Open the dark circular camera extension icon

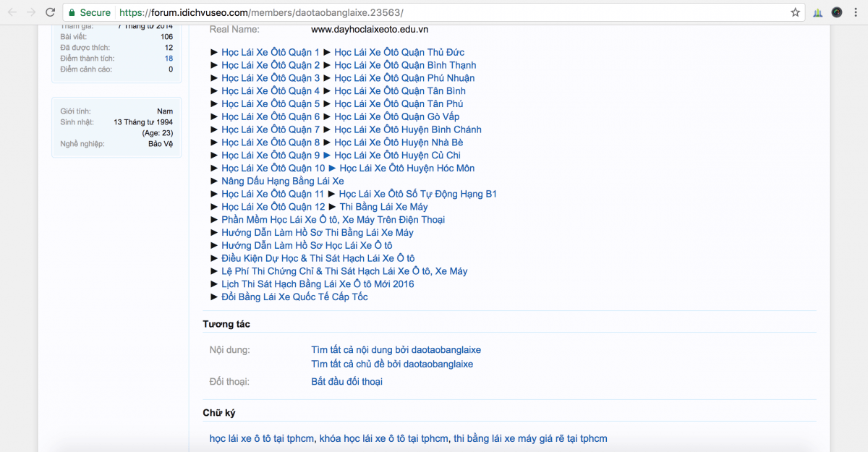(837, 12)
